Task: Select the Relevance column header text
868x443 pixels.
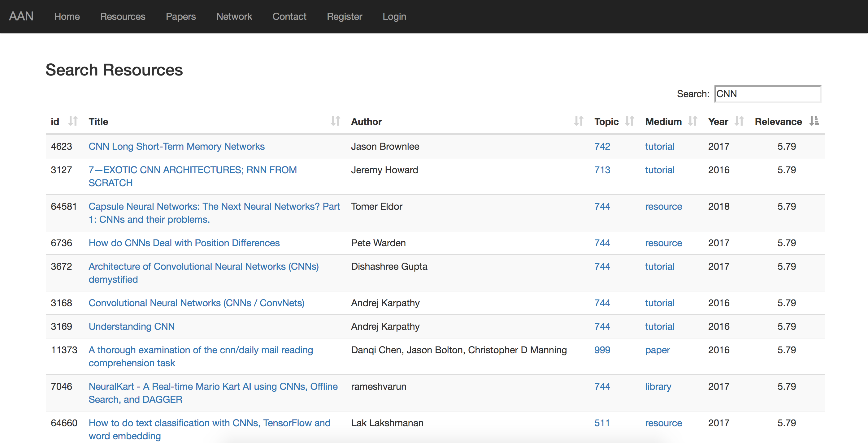Action: pyautogui.click(x=778, y=122)
